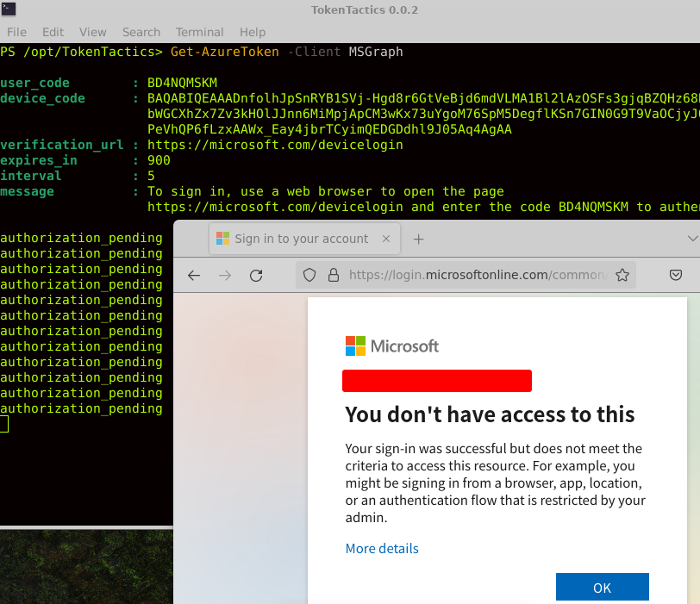Bookmark the page with the star icon
Screen dimensions: 700x604
click(x=622, y=275)
